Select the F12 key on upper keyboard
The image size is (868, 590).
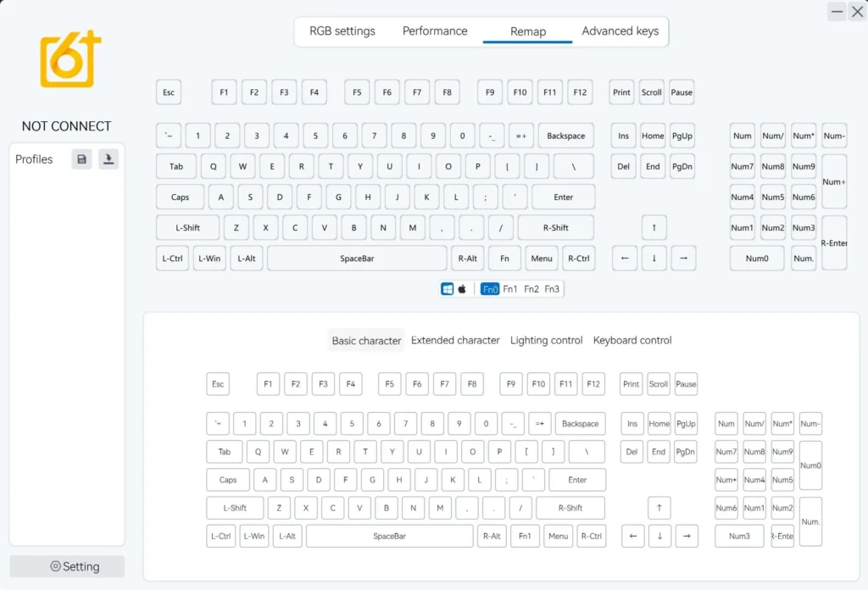[x=580, y=92]
